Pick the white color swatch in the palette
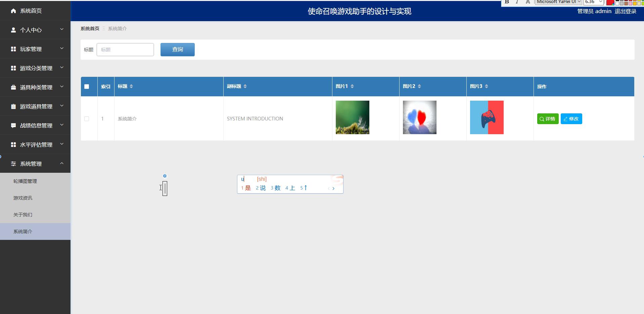The image size is (644, 314). point(617,3)
